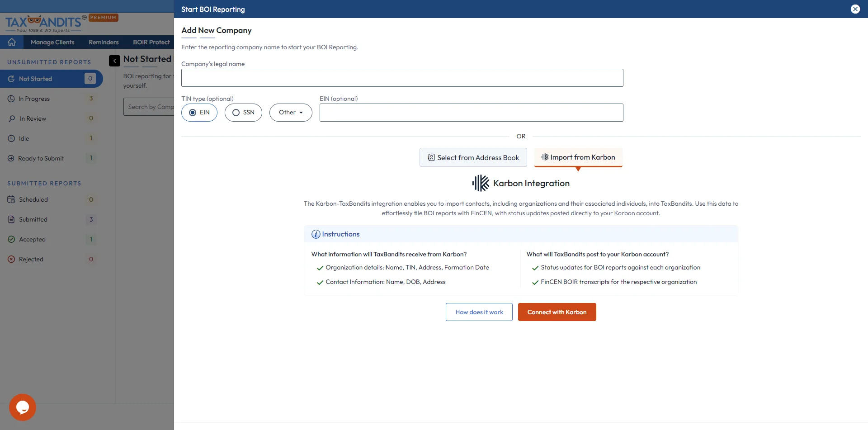The height and width of the screenshot is (430, 868).
Task: Close the Start BOI Reporting dialog
Action: 855,9
